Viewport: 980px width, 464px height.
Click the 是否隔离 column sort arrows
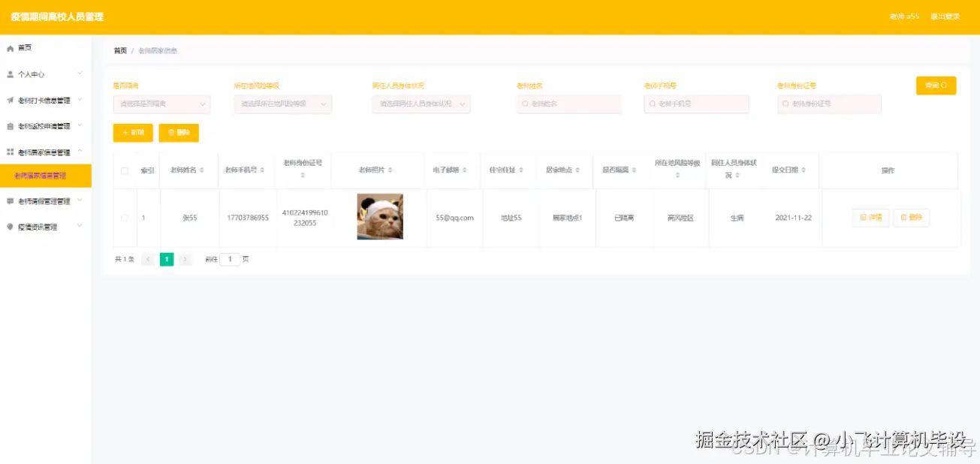pos(634,170)
